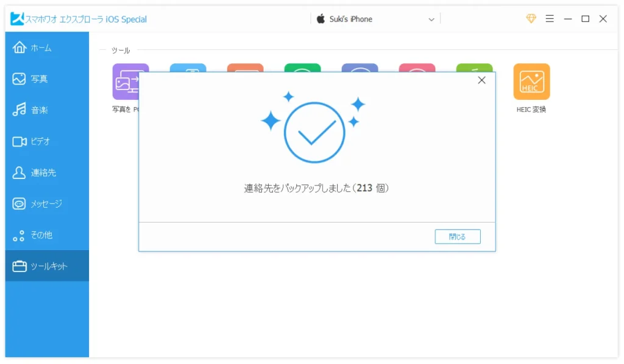The image size is (624, 364).
Task: Click the toolbox icon beside ツールキット
Action: (x=19, y=266)
